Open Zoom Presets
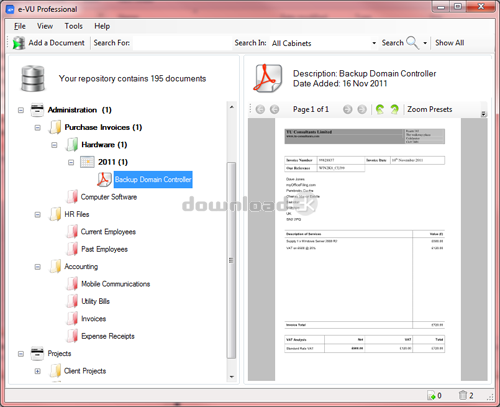 click(429, 109)
